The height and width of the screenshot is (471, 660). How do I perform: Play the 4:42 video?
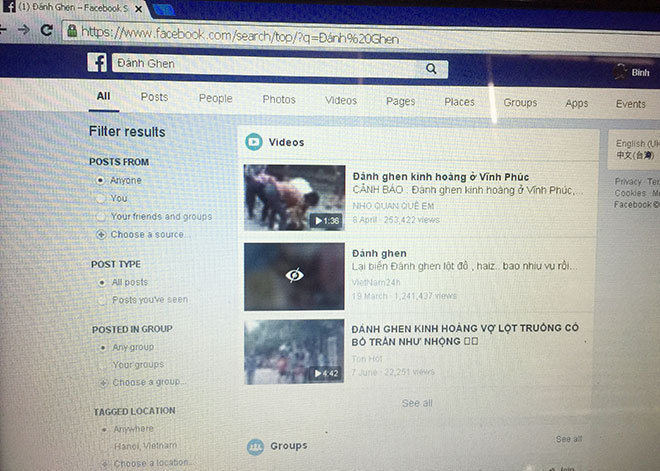[294, 351]
